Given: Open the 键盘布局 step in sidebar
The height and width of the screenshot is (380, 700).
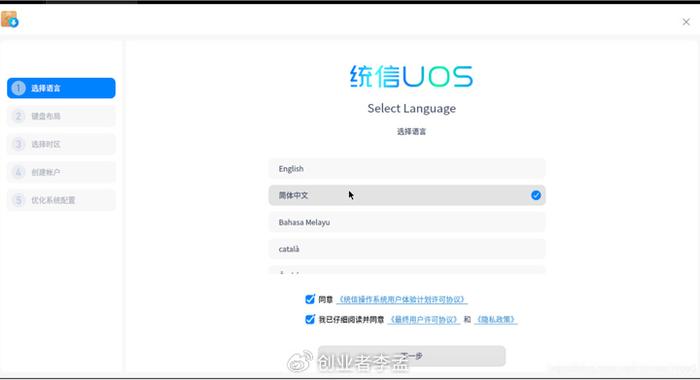Looking at the screenshot, I should point(61,116).
